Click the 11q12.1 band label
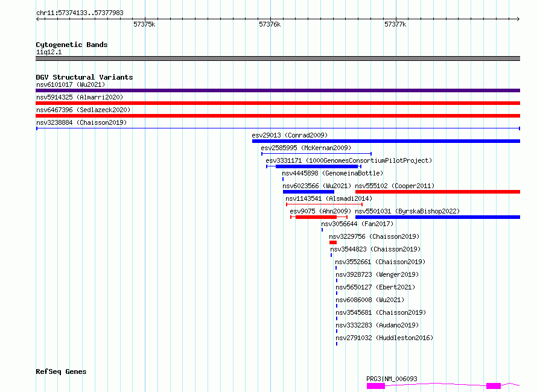 pos(49,52)
